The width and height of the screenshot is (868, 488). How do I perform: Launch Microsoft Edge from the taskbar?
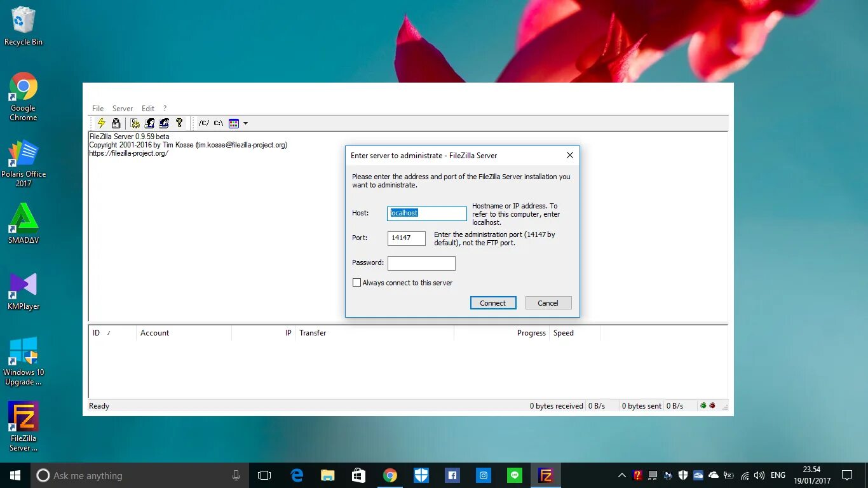[x=297, y=475]
